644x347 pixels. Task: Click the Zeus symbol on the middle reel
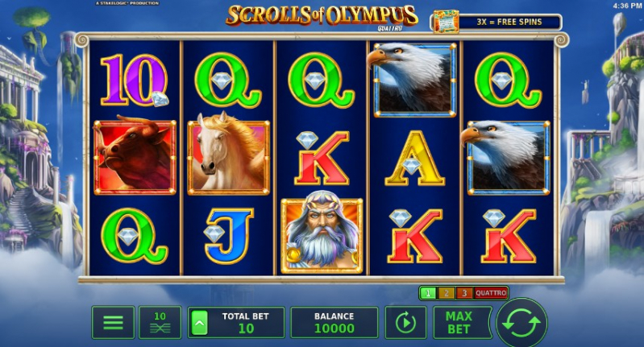pos(322,235)
